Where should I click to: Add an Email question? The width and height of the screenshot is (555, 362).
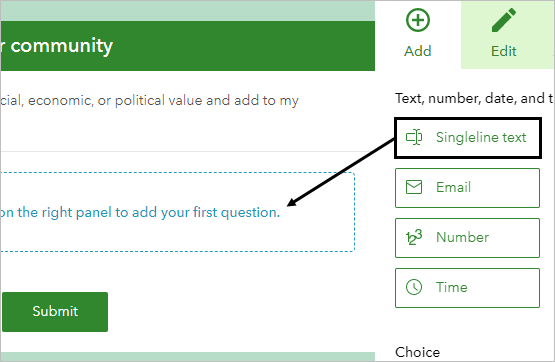[467, 188]
